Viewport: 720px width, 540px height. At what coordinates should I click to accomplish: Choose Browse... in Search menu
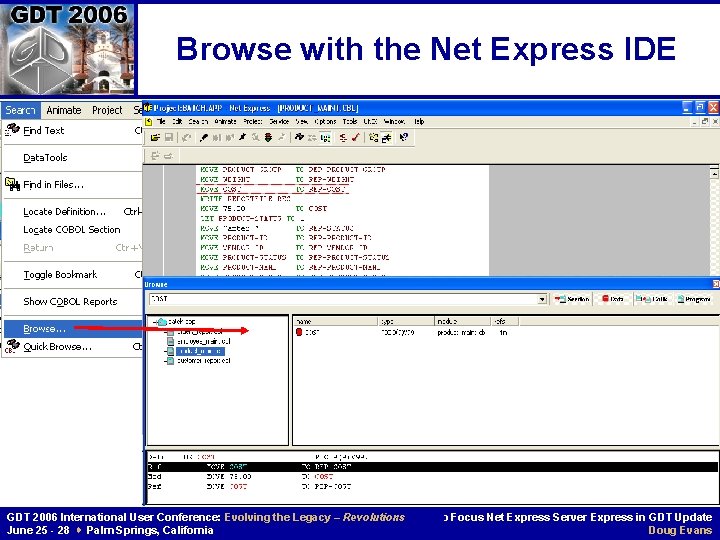(73, 329)
